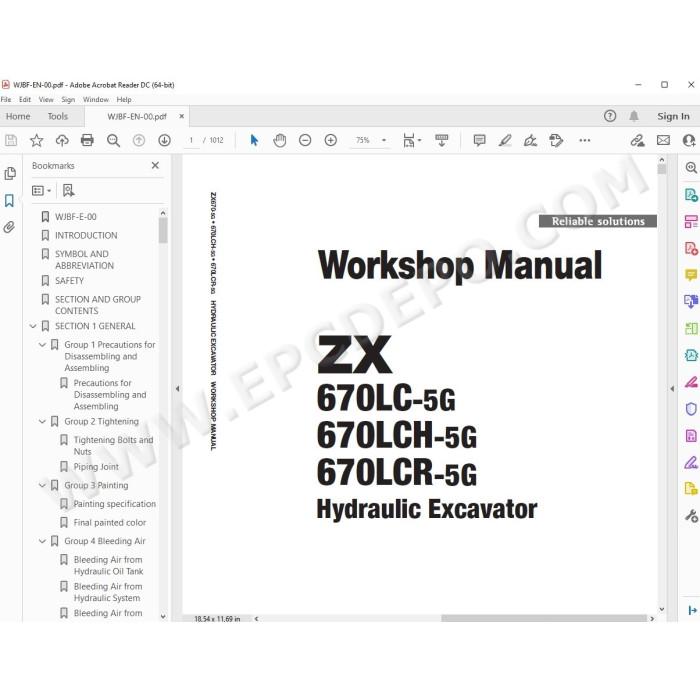700x700 pixels.
Task: Open Protect shield tool in right pane
Action: [x=691, y=409]
